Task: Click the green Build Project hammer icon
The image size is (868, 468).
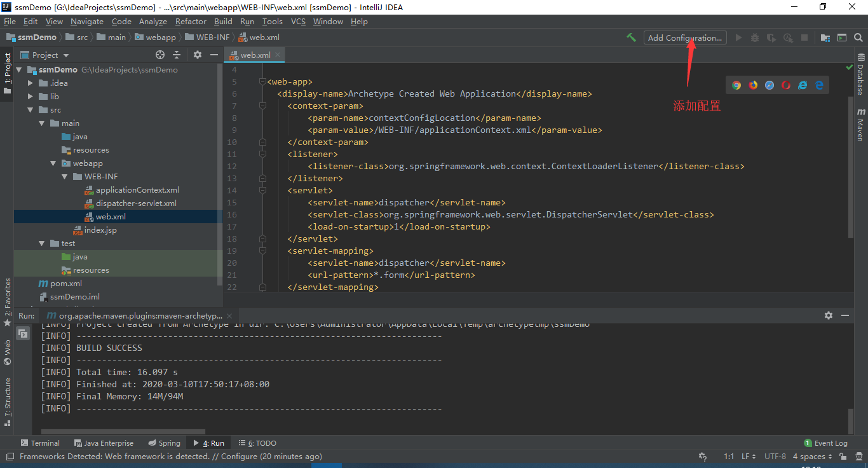Action: pos(631,38)
